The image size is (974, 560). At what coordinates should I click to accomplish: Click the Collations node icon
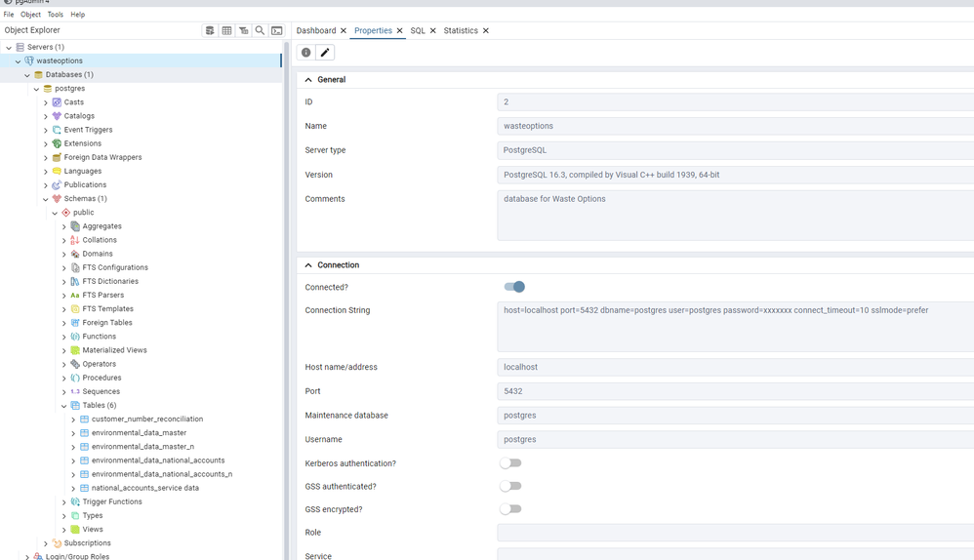(75, 240)
